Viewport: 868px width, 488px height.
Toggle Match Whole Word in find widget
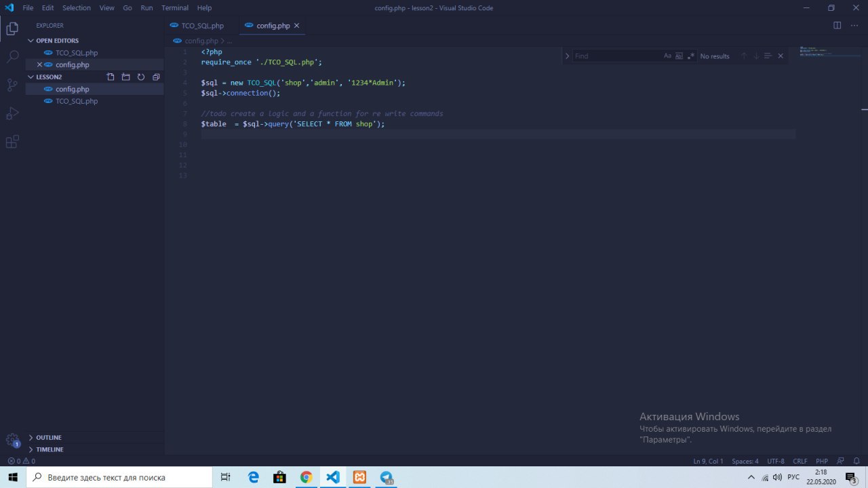[x=679, y=56]
